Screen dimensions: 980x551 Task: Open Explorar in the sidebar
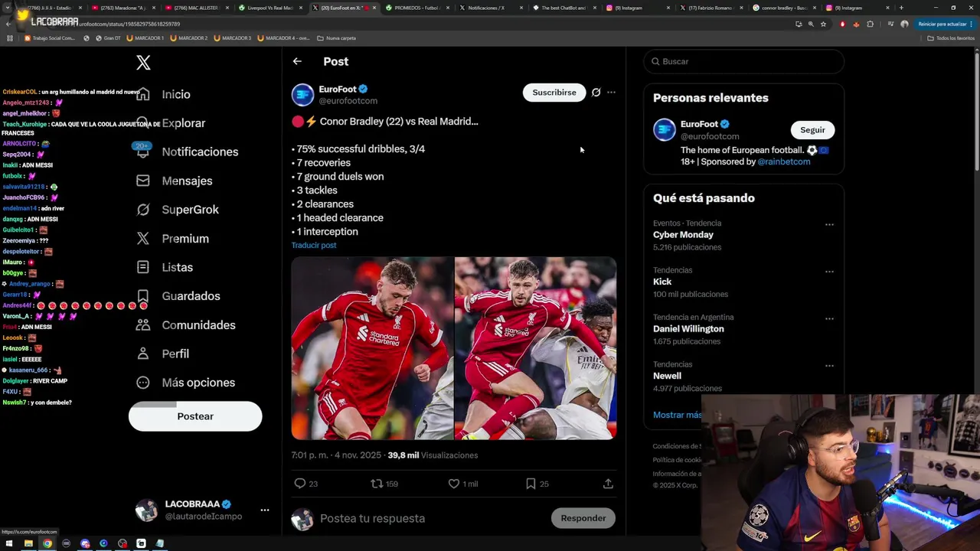pyautogui.click(x=183, y=123)
